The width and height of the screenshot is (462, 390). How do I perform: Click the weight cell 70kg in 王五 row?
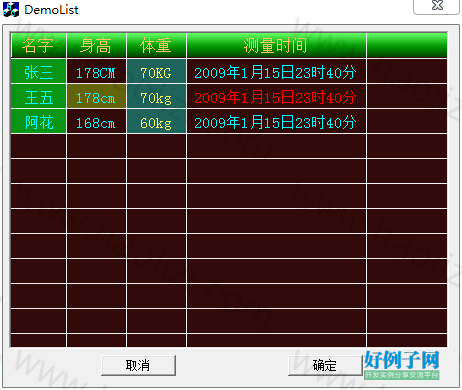point(156,96)
